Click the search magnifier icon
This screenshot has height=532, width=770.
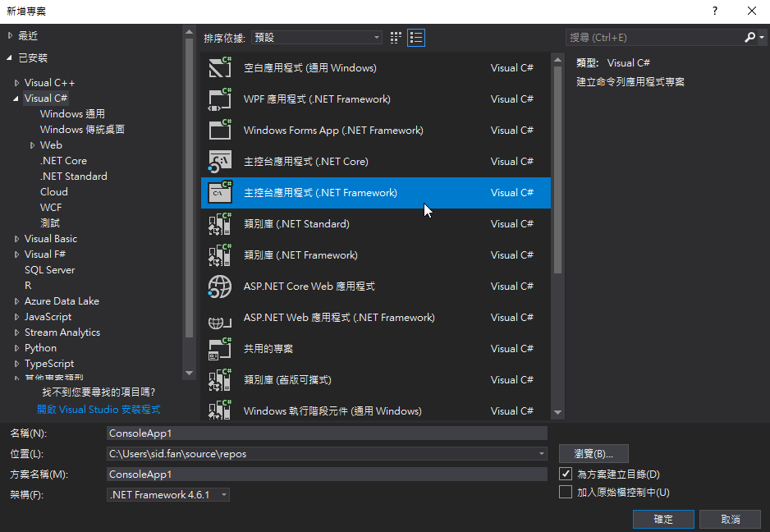[x=749, y=37]
